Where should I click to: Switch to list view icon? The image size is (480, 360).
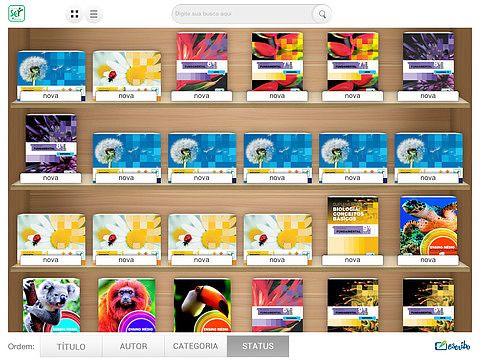click(x=94, y=14)
